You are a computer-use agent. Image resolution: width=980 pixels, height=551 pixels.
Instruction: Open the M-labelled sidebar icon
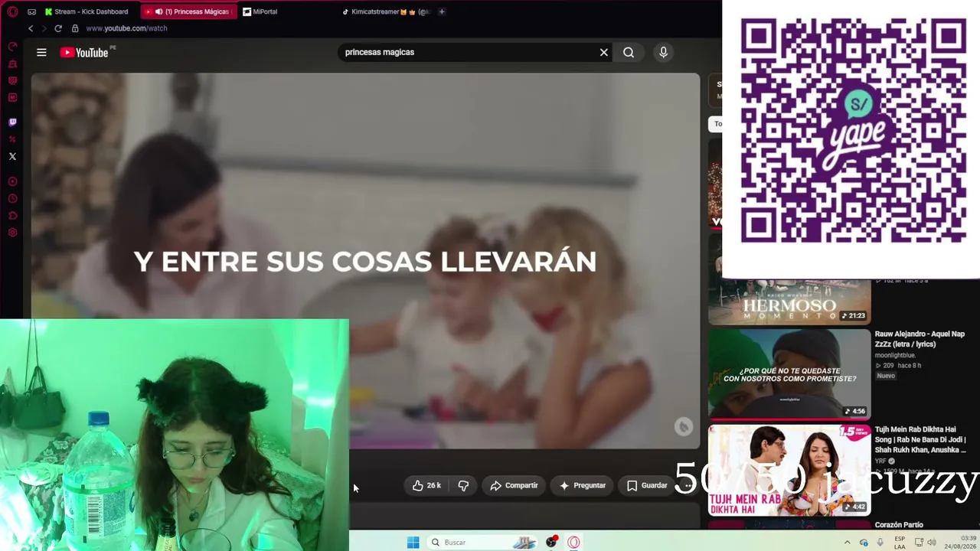click(x=12, y=97)
